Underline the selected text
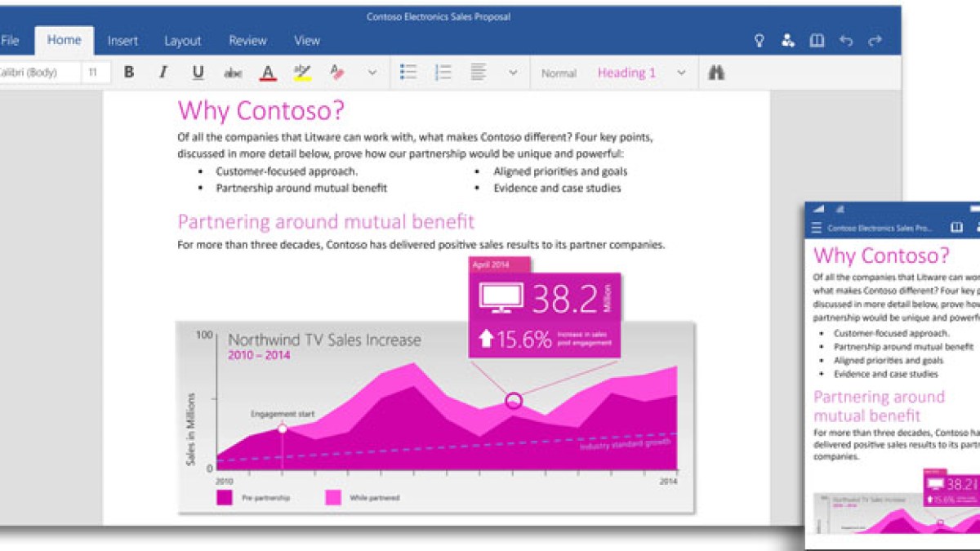Screen dimensions: 980x551 (x=198, y=73)
